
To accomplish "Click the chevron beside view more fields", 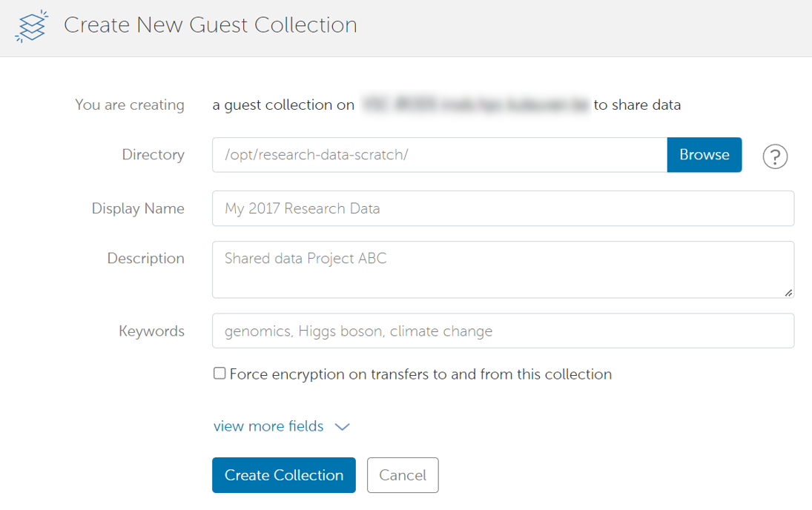I will pos(343,427).
